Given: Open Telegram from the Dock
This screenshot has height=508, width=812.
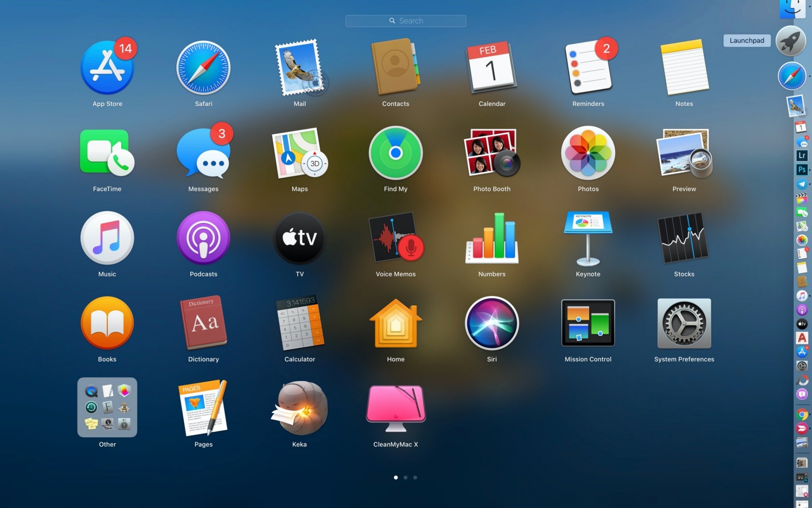Looking at the screenshot, I should point(802,184).
